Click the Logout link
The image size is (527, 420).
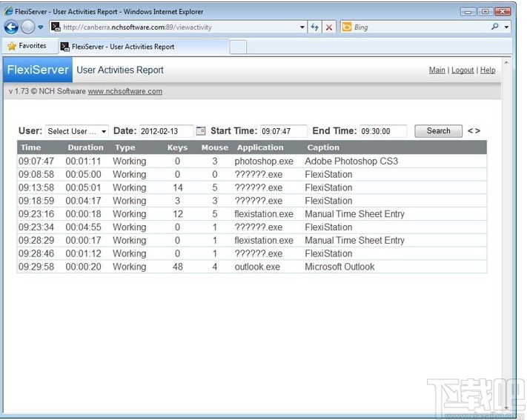[x=463, y=70]
